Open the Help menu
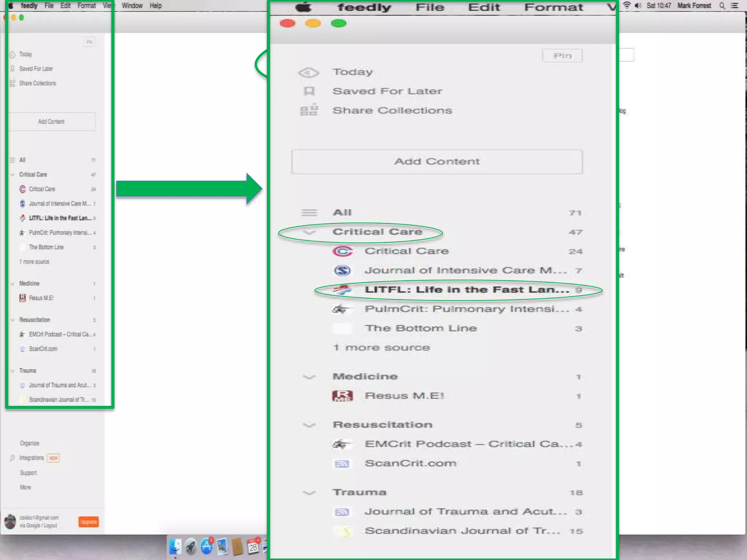Image resolution: width=747 pixels, height=560 pixels. (155, 6)
